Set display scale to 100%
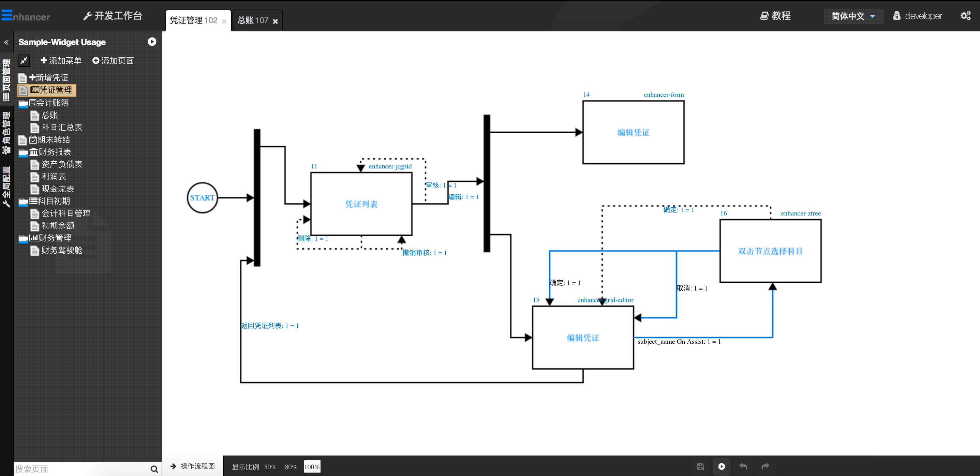This screenshot has width=980, height=476. [312, 467]
